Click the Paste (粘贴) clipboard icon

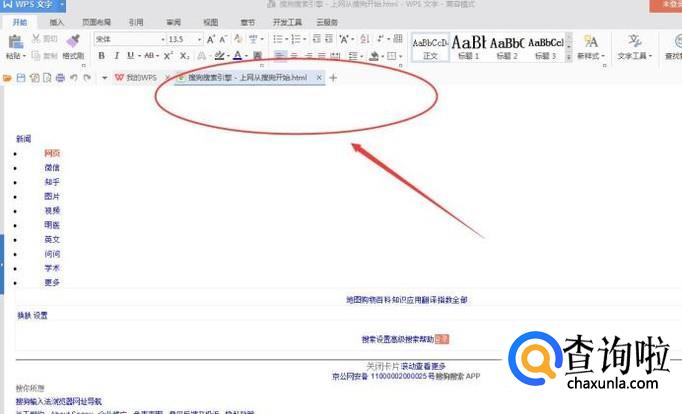[15, 42]
